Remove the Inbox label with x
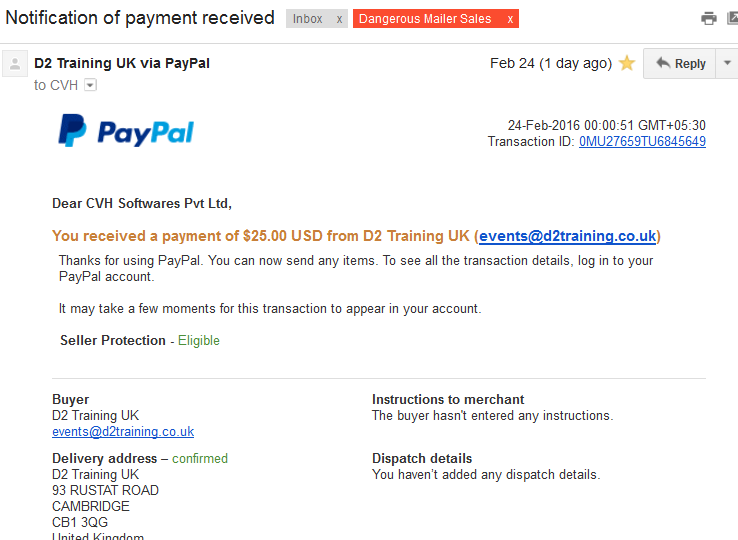Image resolution: width=738 pixels, height=540 pixels. [339, 19]
